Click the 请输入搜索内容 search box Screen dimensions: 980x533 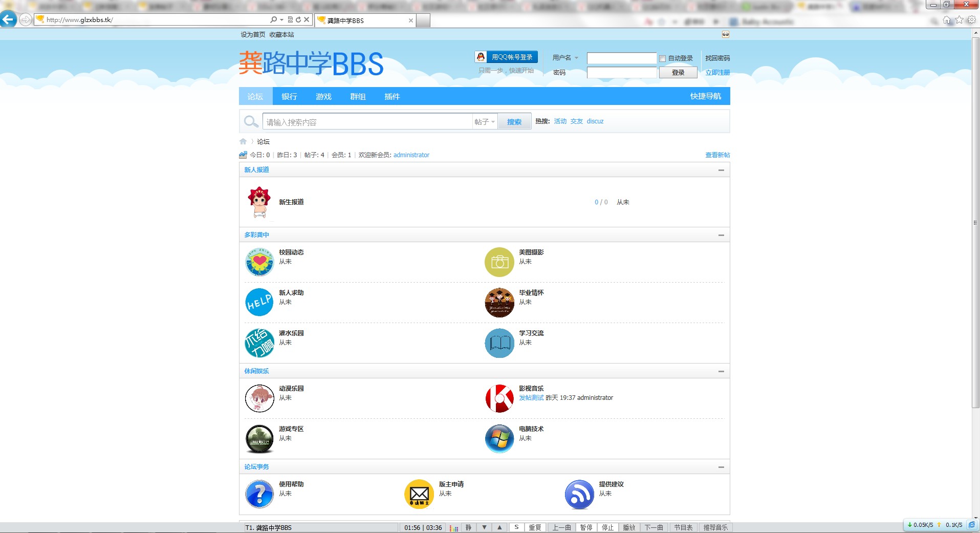(x=367, y=122)
